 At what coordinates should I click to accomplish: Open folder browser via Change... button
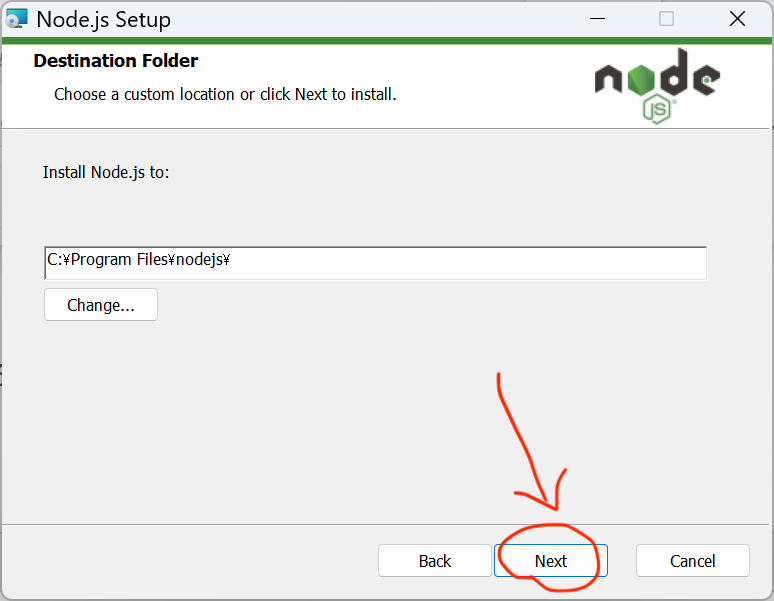(x=101, y=305)
